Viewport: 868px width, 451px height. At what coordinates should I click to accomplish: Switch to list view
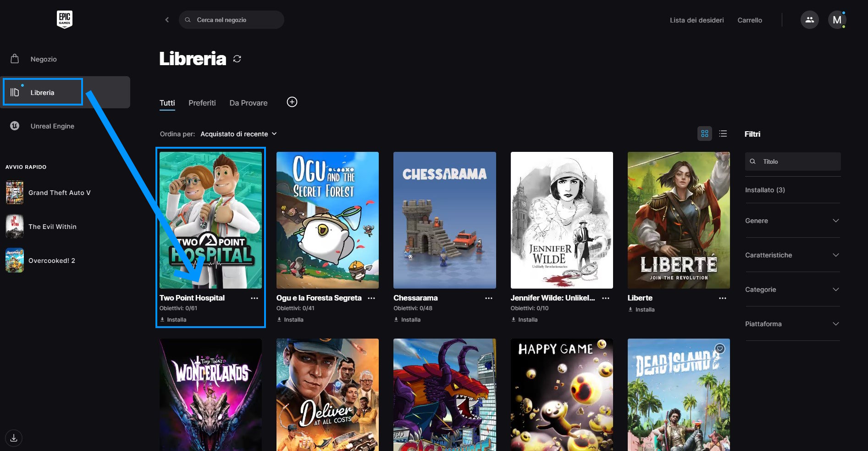click(x=723, y=134)
